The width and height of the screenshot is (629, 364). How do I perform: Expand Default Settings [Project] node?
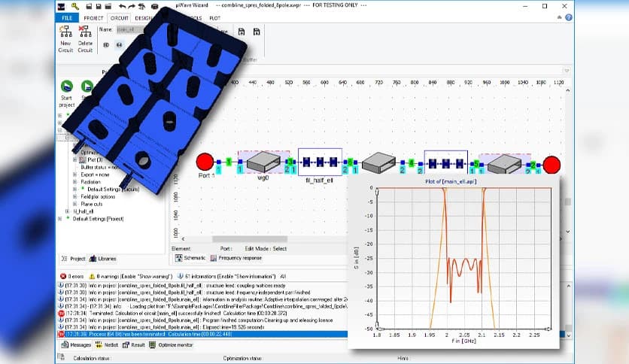(x=60, y=219)
